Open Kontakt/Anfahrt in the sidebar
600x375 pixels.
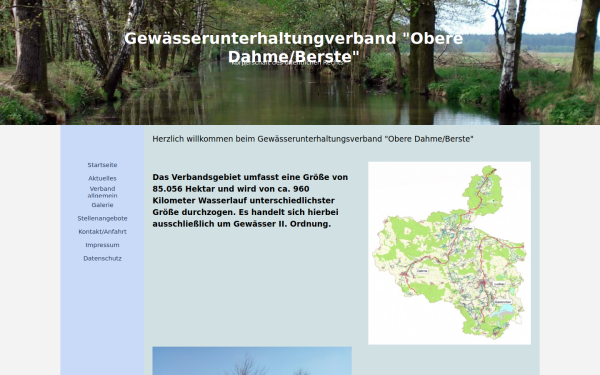pos(102,232)
